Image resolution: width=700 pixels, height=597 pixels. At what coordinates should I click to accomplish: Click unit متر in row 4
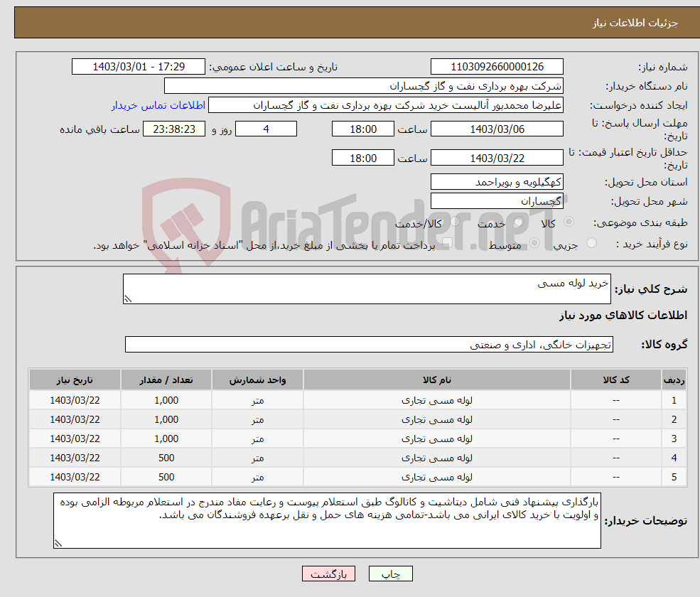click(257, 458)
